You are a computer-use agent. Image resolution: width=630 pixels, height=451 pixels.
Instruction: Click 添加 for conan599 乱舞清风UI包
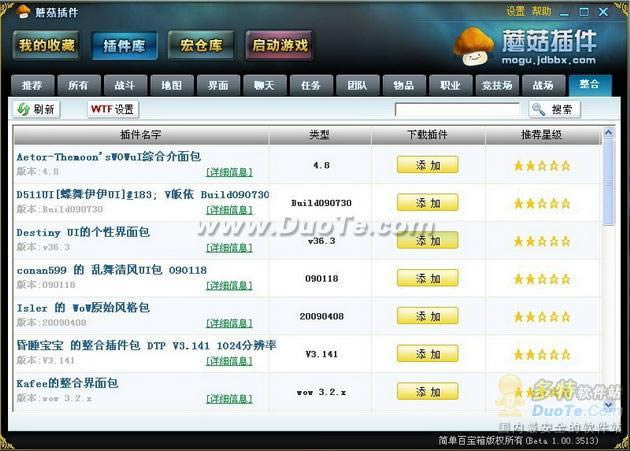pos(427,278)
